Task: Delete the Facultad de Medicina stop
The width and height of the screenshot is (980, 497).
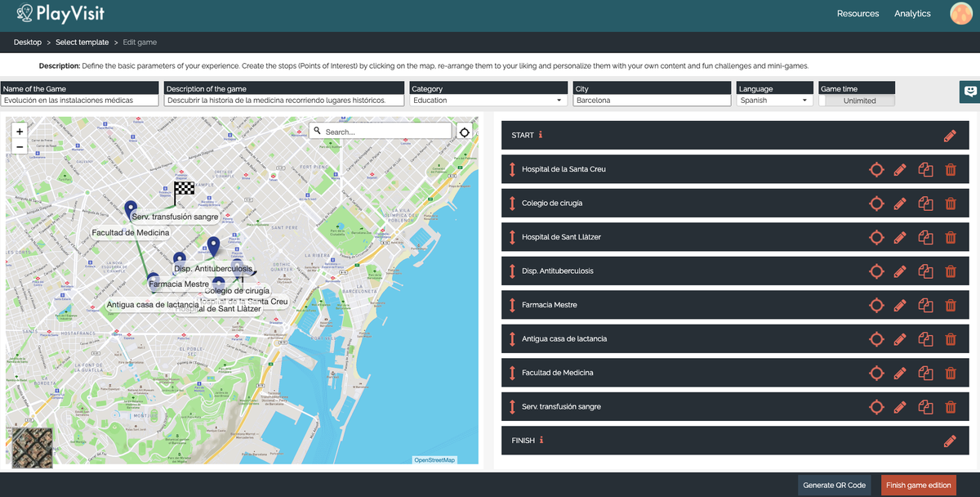Action: [951, 373]
